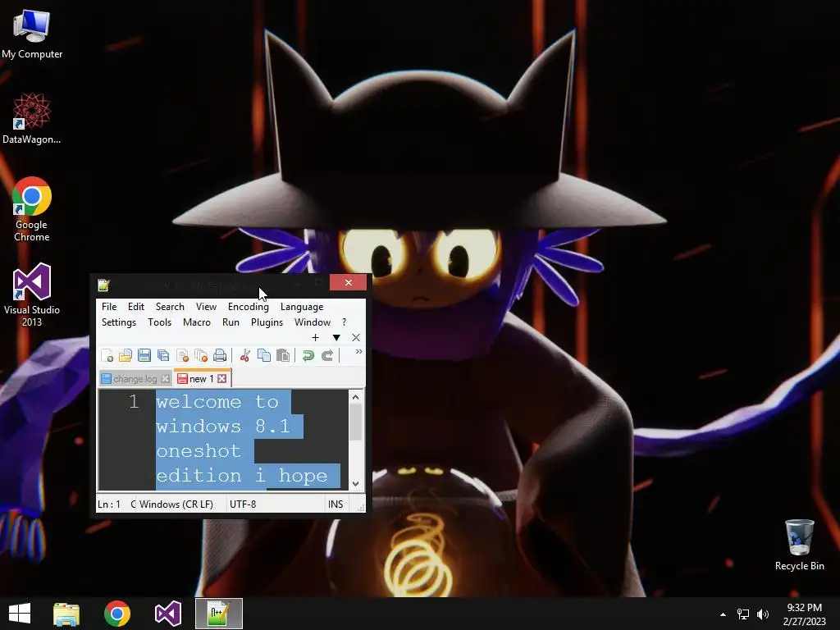The width and height of the screenshot is (840, 630).
Task: Click 'Windows (CR LF)' in the status bar
Action: [x=176, y=504]
